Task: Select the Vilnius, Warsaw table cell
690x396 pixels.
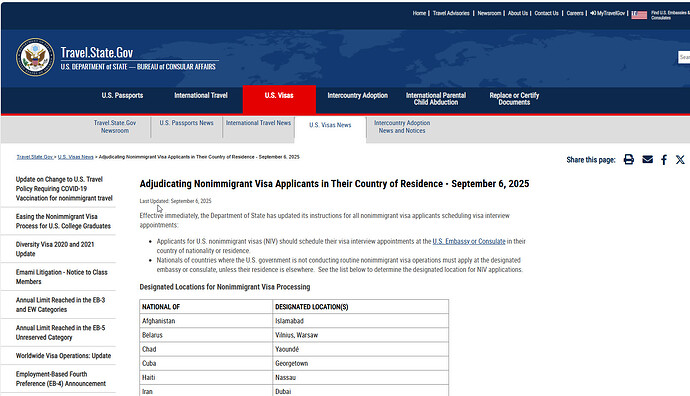Action: pyautogui.click(x=361, y=335)
